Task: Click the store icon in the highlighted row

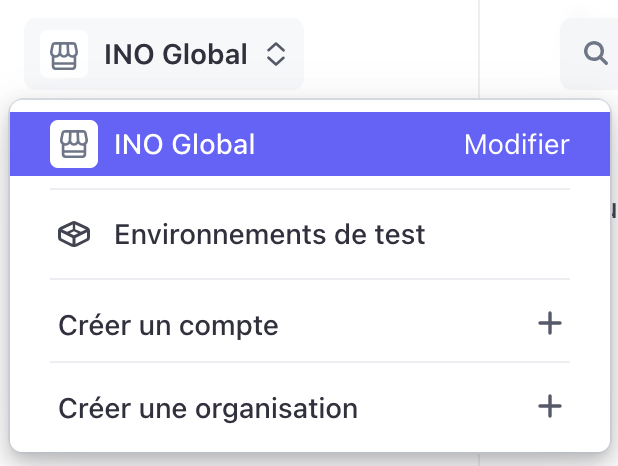Action: (x=74, y=144)
